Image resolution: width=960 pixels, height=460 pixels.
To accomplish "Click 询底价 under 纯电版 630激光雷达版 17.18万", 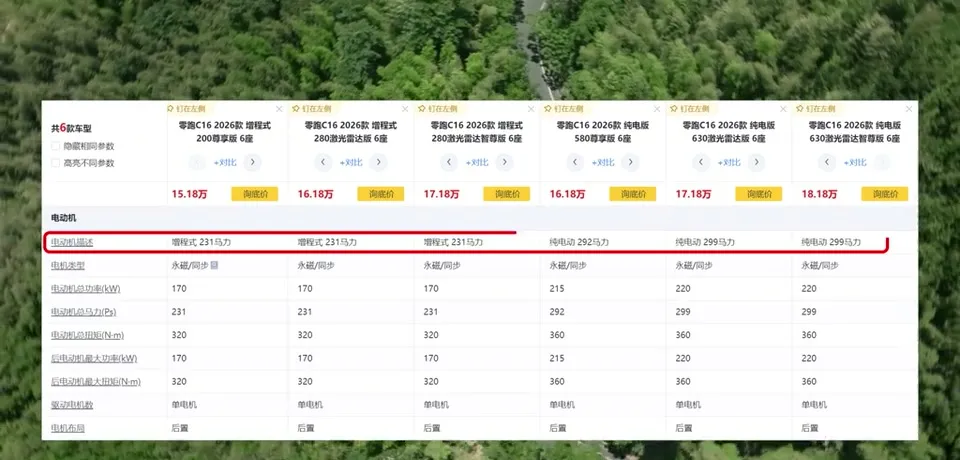I will [x=759, y=194].
